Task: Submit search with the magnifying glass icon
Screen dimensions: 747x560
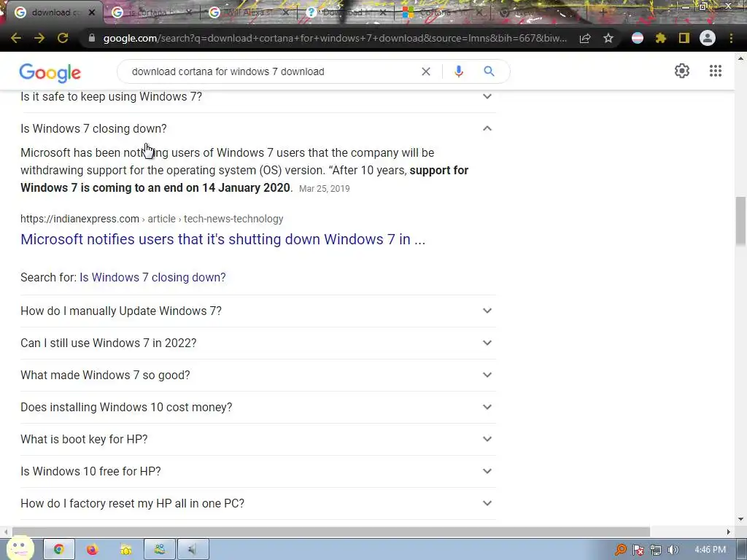Action: coord(489,71)
